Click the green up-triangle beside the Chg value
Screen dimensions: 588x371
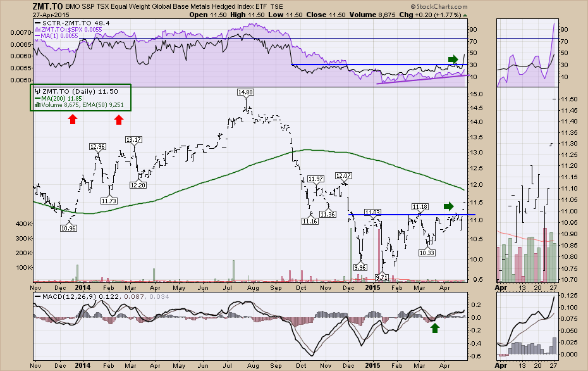point(465,15)
